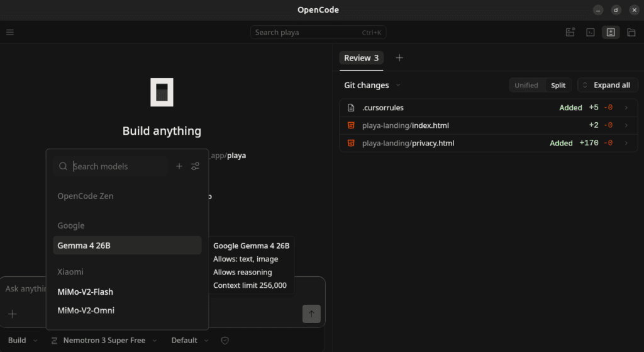This screenshot has height=352, width=644.
Task: Open the Nemotron 3 Super Free model dropdown
Action: tap(104, 341)
